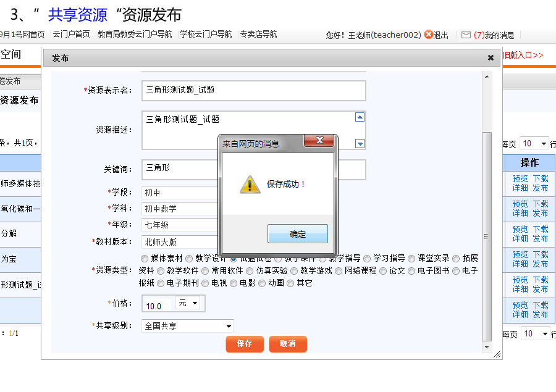Select the 网络课程 radio option

point(339,270)
